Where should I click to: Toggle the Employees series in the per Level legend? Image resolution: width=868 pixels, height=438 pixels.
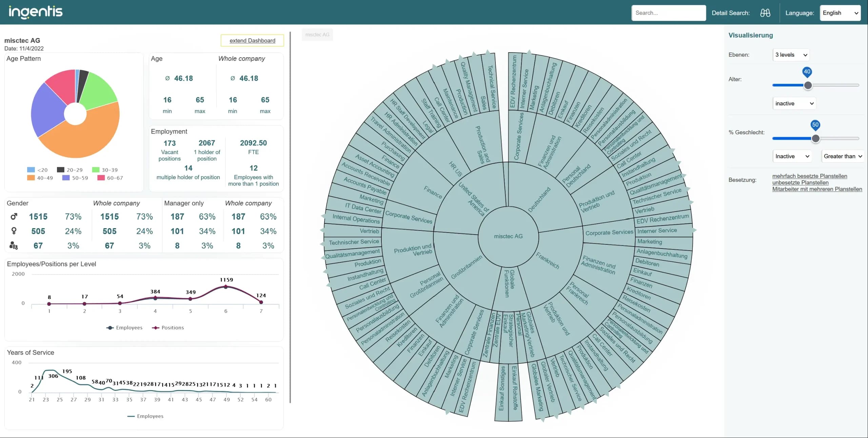(124, 327)
